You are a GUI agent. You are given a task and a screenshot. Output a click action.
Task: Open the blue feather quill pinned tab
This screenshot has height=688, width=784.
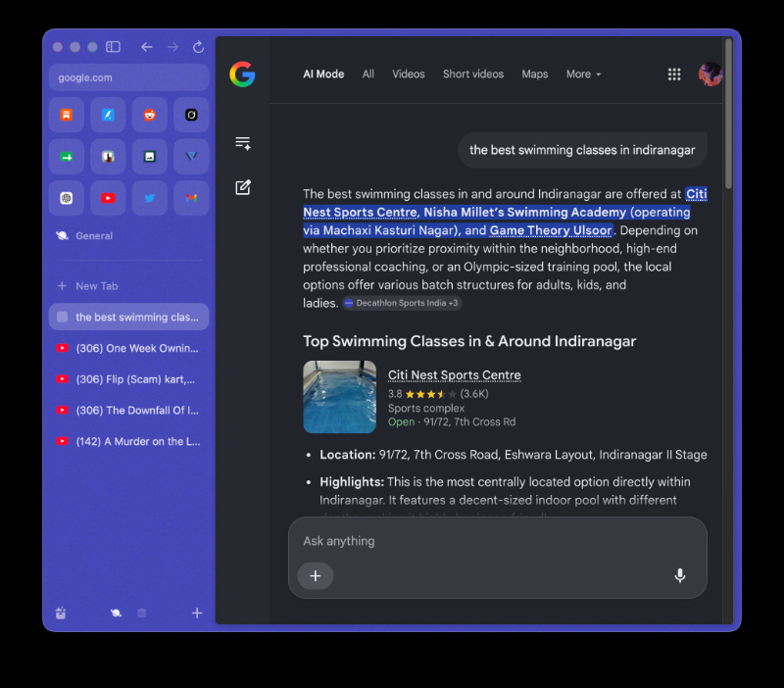pos(108,115)
